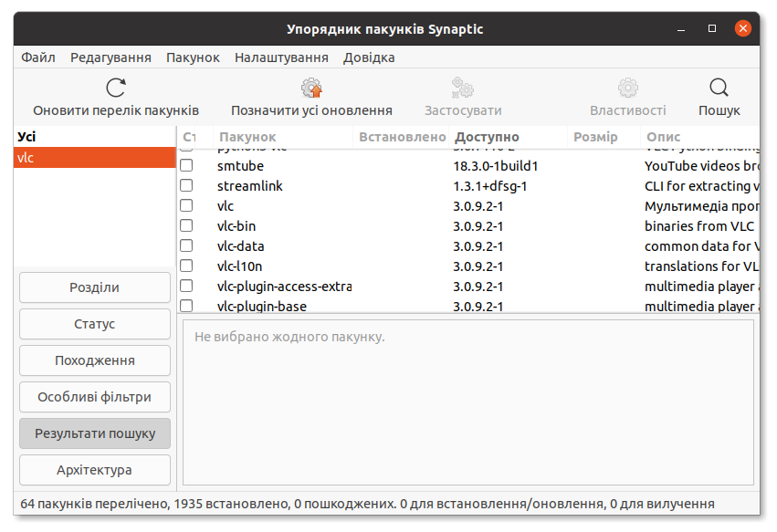Check the vlc-plugin-base package
This screenshot has height=532, width=777.
(187, 306)
